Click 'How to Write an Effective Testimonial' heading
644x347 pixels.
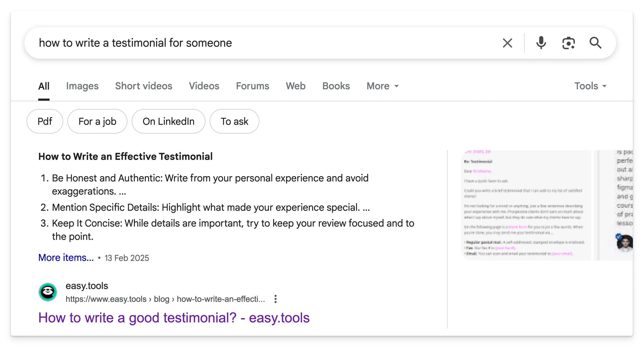pyautogui.click(x=126, y=156)
